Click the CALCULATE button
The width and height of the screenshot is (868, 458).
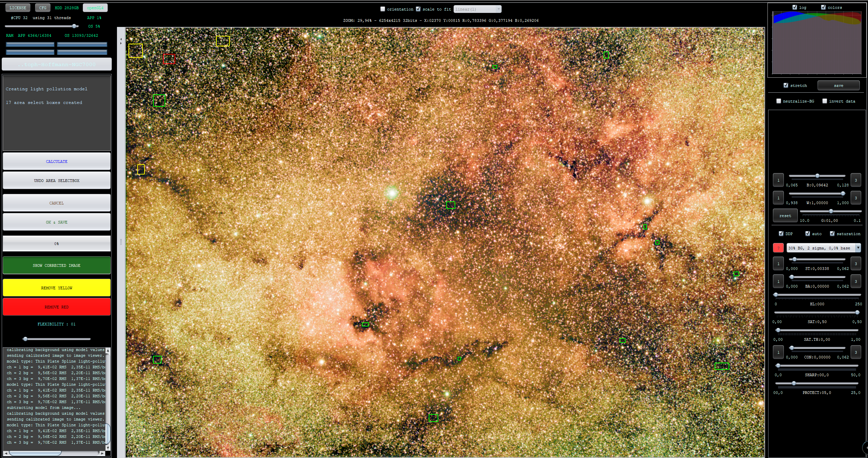point(57,162)
